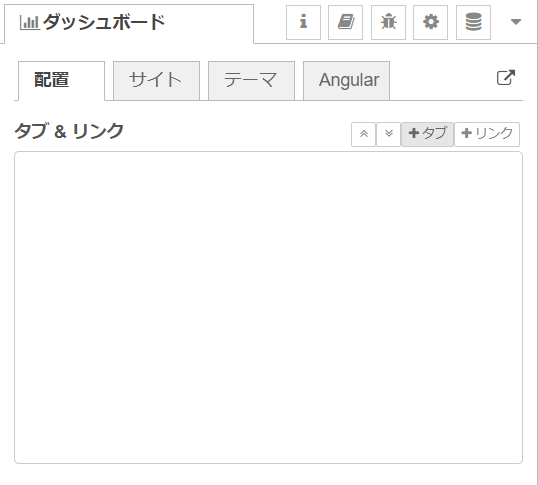Image resolution: width=538 pixels, height=485 pixels.
Task: Open the help book icon
Action: (346, 22)
